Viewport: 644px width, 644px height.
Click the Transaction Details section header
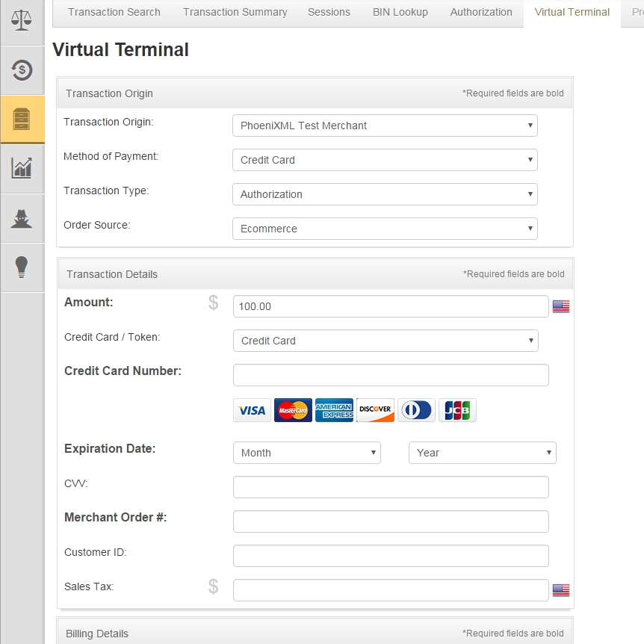pyautogui.click(x=315, y=274)
